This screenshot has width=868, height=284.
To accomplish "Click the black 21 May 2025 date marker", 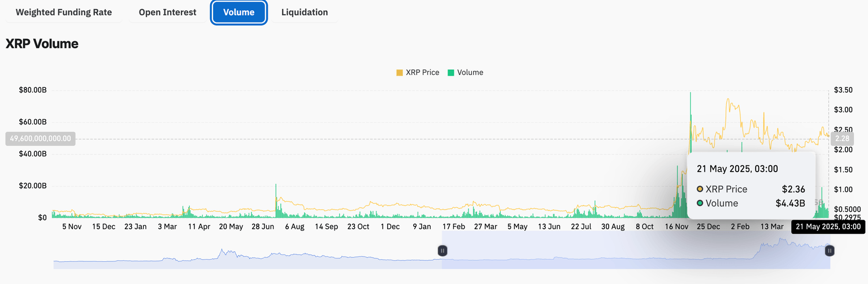I will click(828, 227).
